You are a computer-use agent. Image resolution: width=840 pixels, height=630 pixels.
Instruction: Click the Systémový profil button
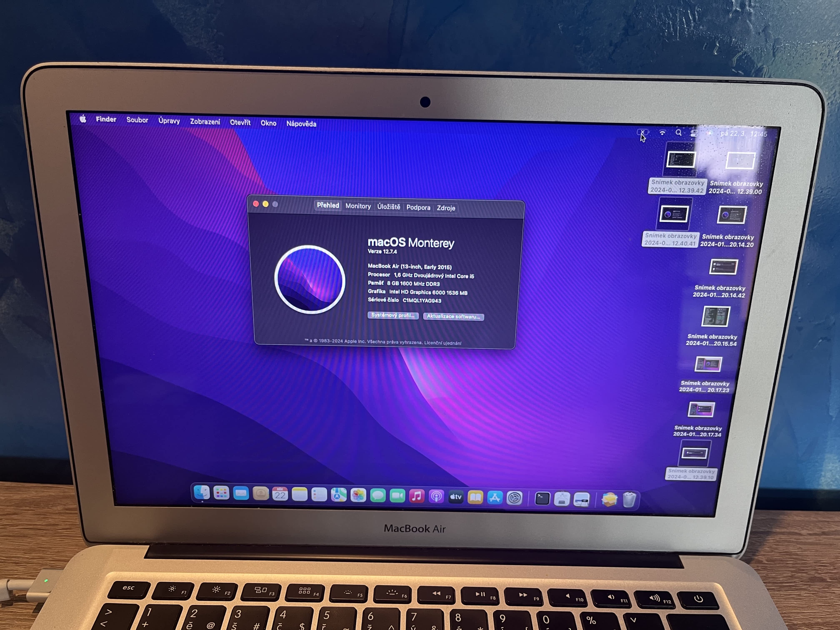pos(393,315)
